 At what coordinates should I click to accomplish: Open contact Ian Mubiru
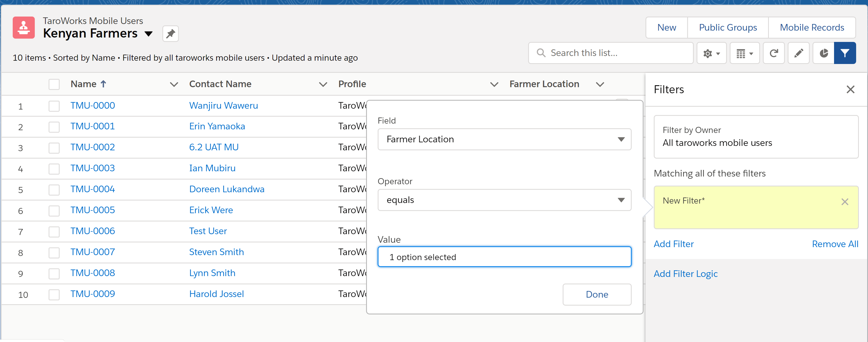pos(212,168)
